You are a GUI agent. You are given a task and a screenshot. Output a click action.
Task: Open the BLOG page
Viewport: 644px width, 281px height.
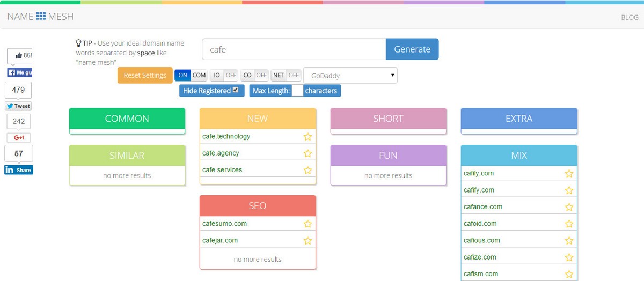pos(630,17)
